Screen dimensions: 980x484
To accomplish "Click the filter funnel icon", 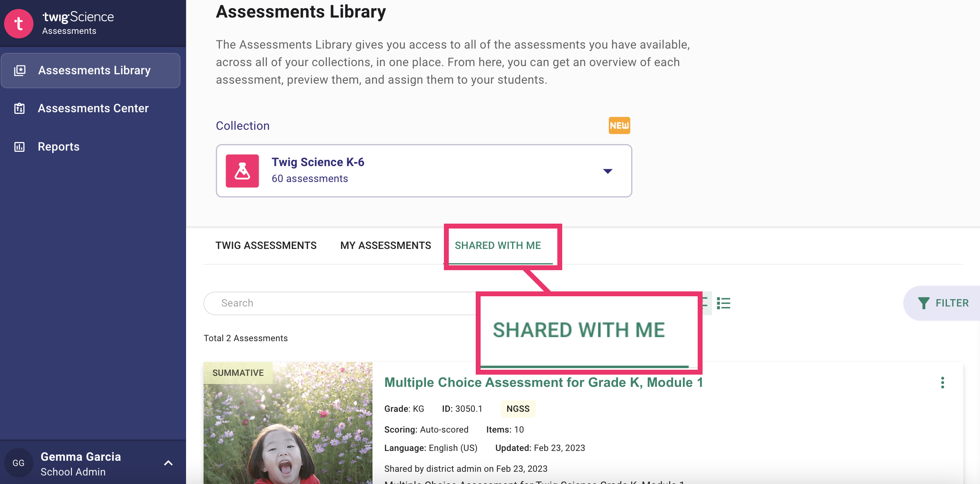I will click(x=923, y=303).
